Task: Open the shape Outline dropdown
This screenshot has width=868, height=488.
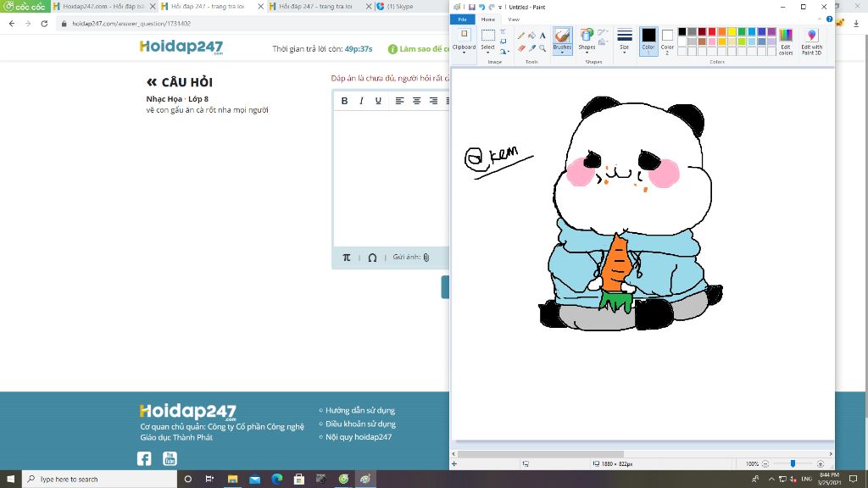Action: coord(603,33)
